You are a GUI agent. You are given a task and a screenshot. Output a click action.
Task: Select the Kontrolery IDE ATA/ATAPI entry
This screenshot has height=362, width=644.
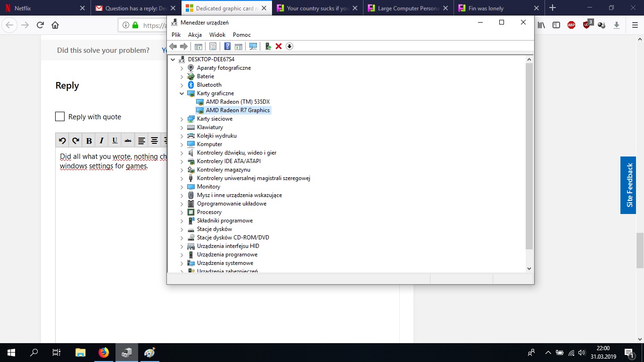coord(229,161)
